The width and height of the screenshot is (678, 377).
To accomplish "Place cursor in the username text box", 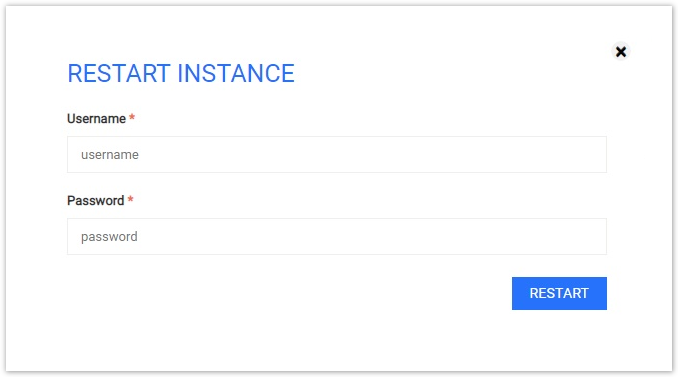I will 336,154.
